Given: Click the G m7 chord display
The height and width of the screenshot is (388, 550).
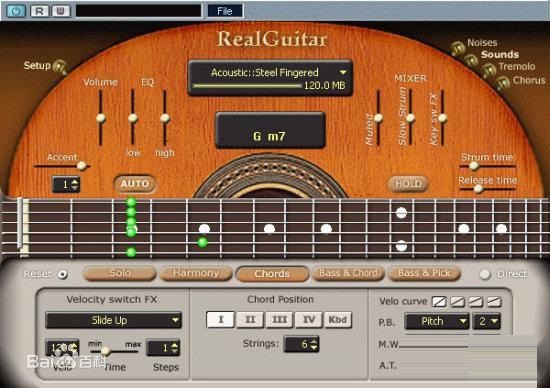Looking at the screenshot, I should click(270, 131).
